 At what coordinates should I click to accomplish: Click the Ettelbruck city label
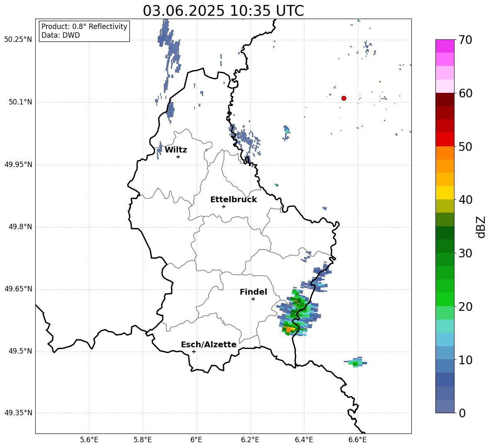click(x=233, y=200)
